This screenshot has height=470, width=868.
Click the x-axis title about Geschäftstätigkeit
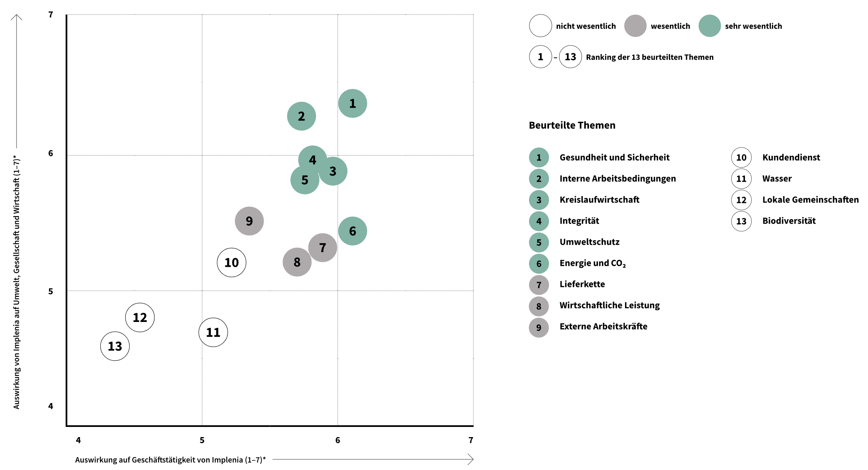170,460
